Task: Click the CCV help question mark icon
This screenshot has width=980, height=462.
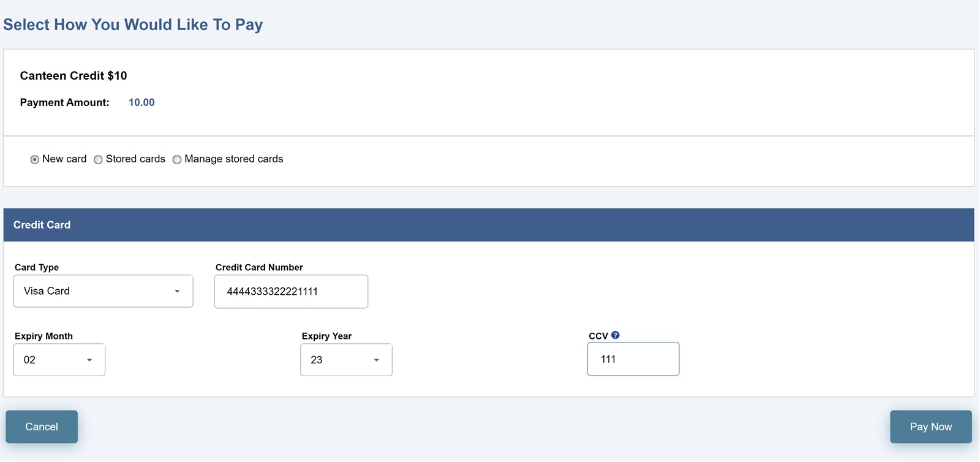Action: point(615,335)
